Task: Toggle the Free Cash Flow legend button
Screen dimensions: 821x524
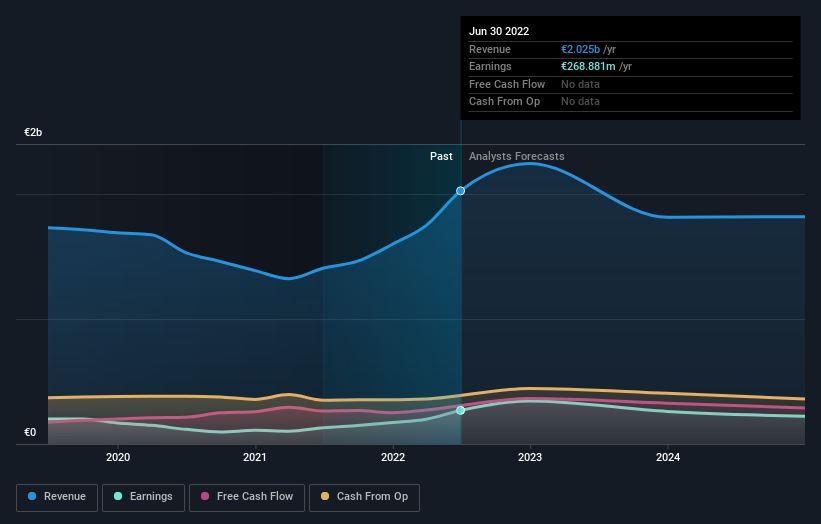Action: (x=247, y=497)
